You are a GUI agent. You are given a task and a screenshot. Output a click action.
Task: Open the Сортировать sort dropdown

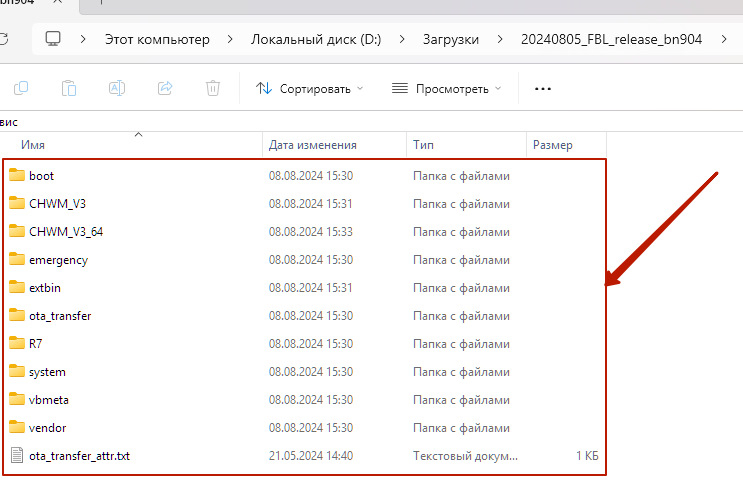(x=309, y=89)
